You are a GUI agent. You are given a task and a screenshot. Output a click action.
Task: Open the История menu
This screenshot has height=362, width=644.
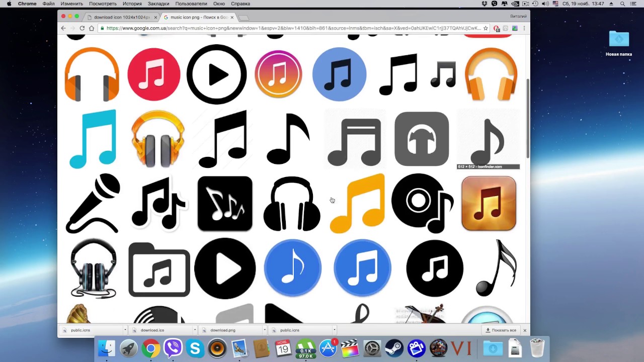(x=132, y=4)
